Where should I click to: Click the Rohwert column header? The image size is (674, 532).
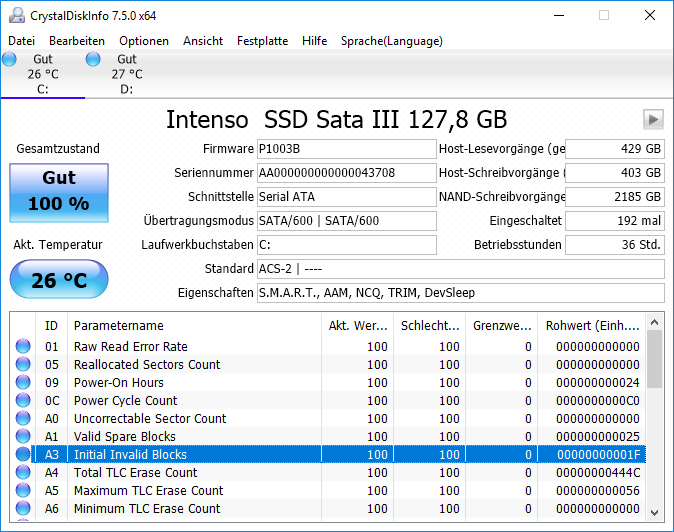click(592, 325)
